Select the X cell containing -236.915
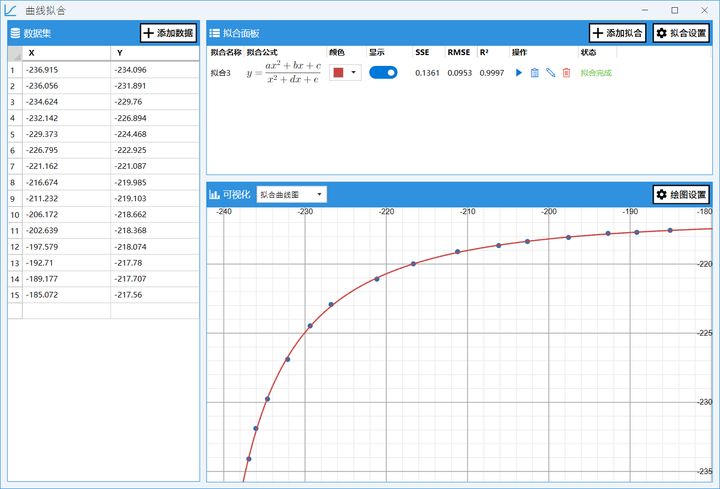 pyautogui.click(x=67, y=70)
